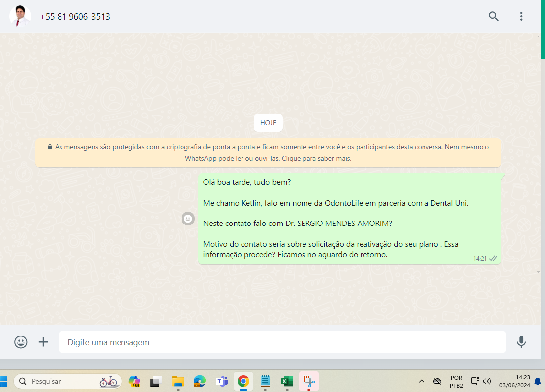The width and height of the screenshot is (545, 392).
Task: Focus the 'Digite uma mensagem' input field
Action: pos(282,342)
